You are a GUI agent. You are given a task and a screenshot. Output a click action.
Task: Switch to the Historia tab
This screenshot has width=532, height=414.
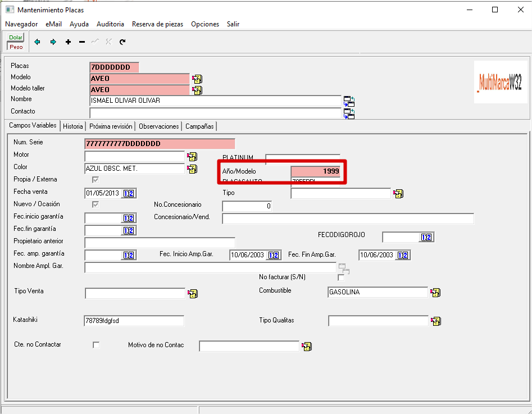pyautogui.click(x=73, y=126)
